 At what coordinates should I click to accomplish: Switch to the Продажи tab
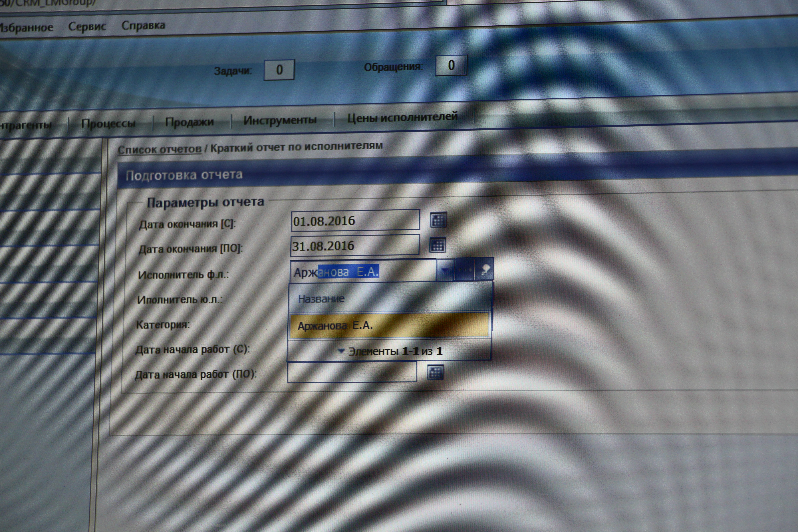point(189,122)
